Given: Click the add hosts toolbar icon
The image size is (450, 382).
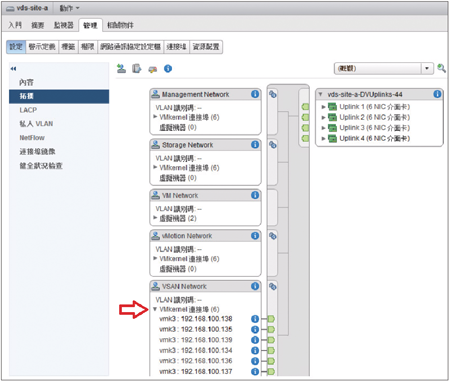Looking at the screenshot, I should tap(121, 69).
